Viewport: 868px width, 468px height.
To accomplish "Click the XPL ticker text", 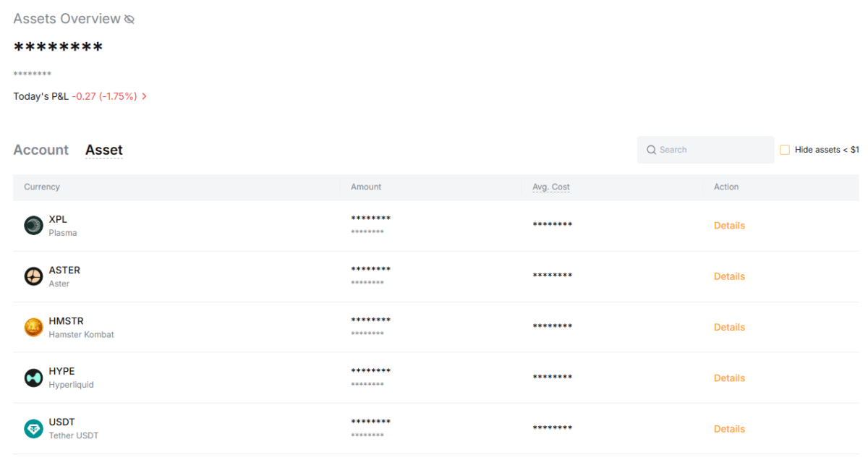I will (58, 219).
